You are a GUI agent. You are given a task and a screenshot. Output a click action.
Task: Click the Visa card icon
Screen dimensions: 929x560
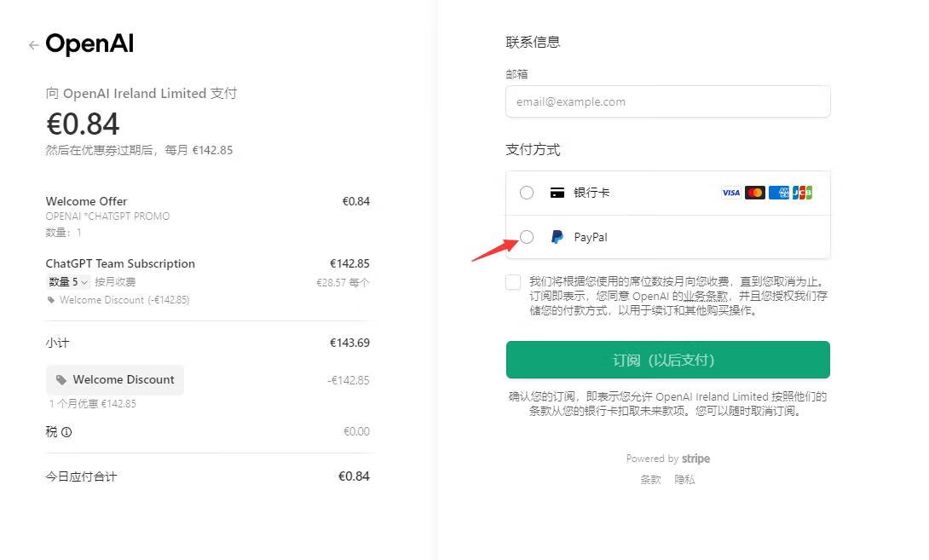(x=730, y=193)
